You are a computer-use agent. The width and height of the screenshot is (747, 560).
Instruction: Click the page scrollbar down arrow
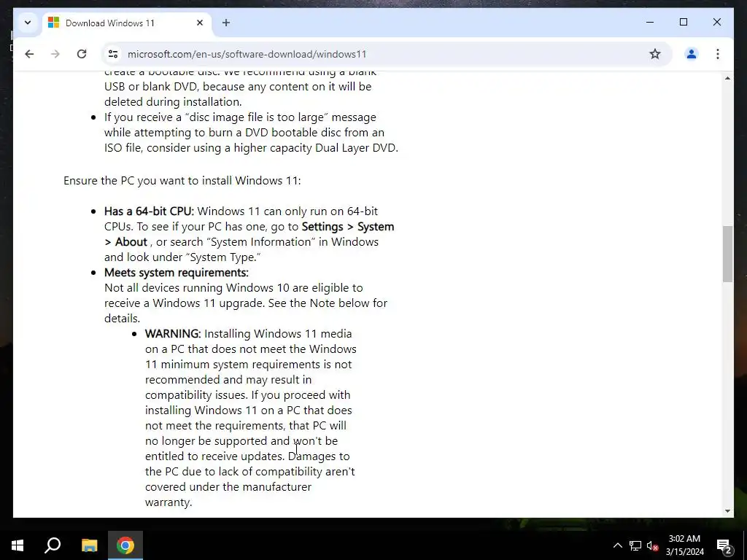[727, 511]
